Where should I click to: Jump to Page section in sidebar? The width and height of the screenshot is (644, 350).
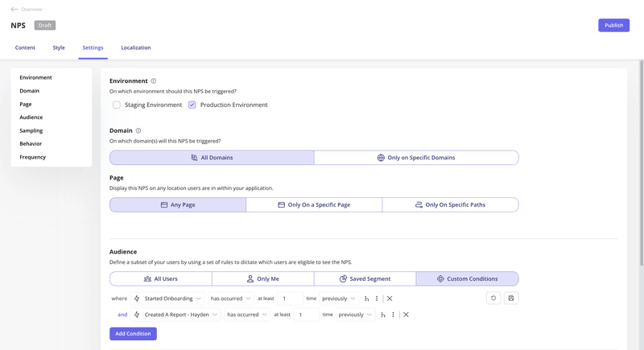click(26, 105)
